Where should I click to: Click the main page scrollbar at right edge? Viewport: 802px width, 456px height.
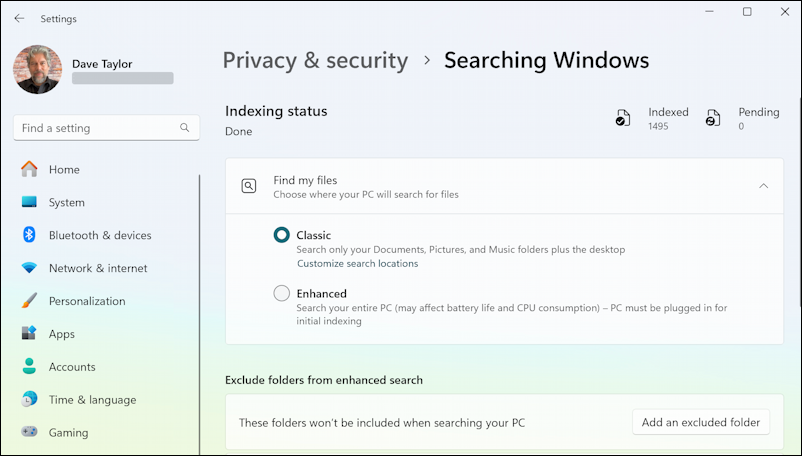tap(799, 204)
